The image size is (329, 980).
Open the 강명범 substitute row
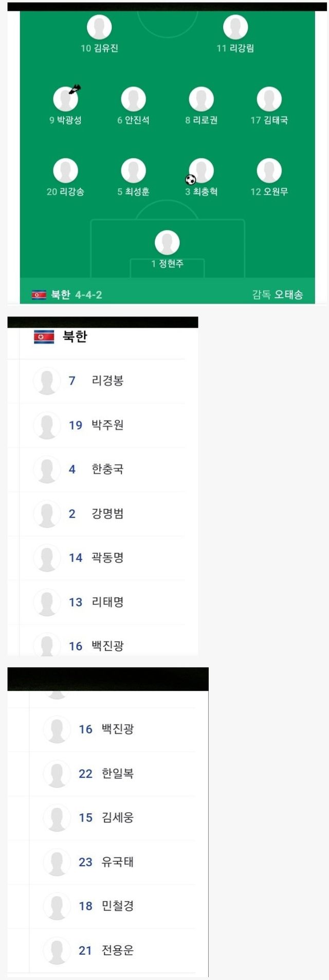pos(107,513)
